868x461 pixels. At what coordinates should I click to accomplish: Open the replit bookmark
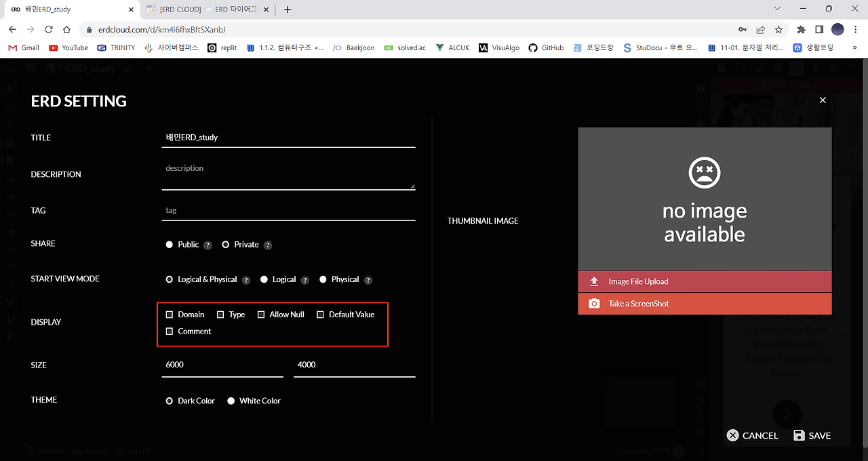[x=222, y=47]
